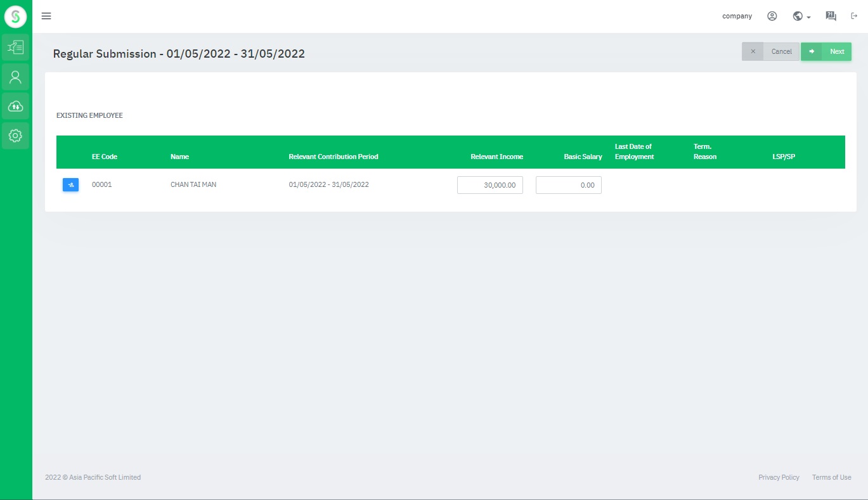Open the Terms of Use link
868x500 pixels.
pyautogui.click(x=831, y=477)
